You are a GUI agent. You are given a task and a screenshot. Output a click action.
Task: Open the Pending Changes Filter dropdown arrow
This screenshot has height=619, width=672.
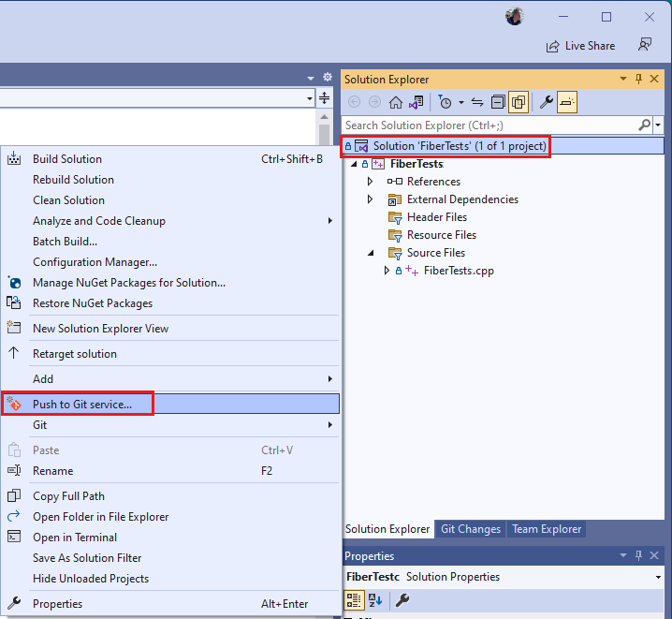(461, 102)
